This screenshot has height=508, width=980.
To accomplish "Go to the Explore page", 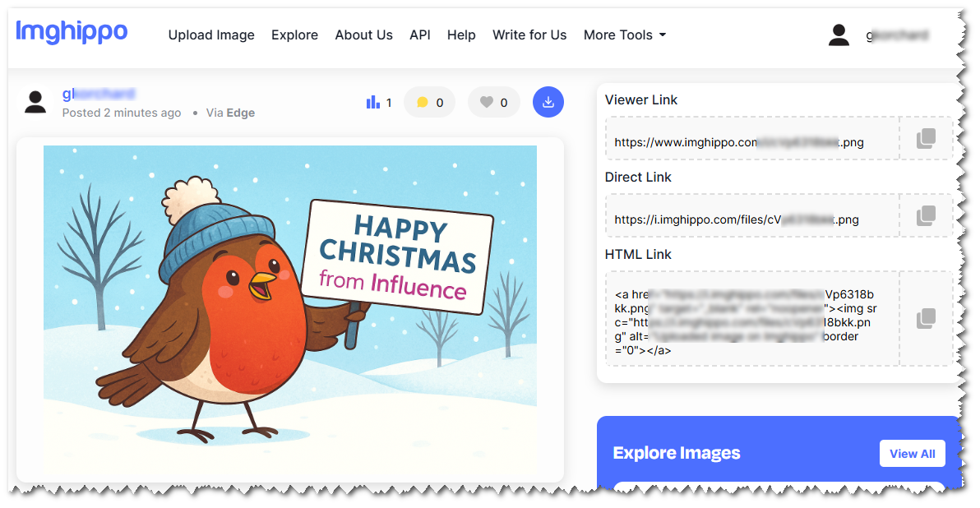I will (x=294, y=35).
